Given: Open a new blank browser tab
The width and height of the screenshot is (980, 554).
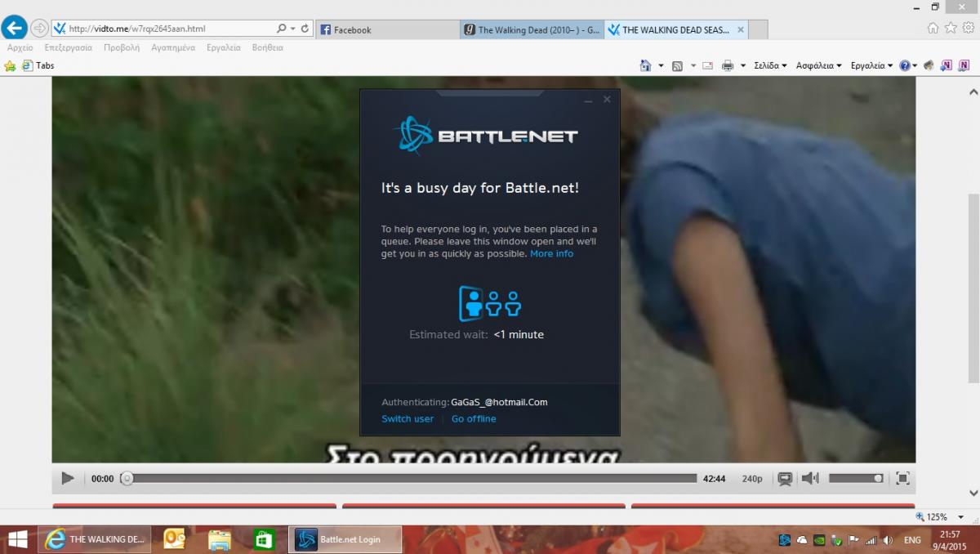Looking at the screenshot, I should (x=758, y=29).
